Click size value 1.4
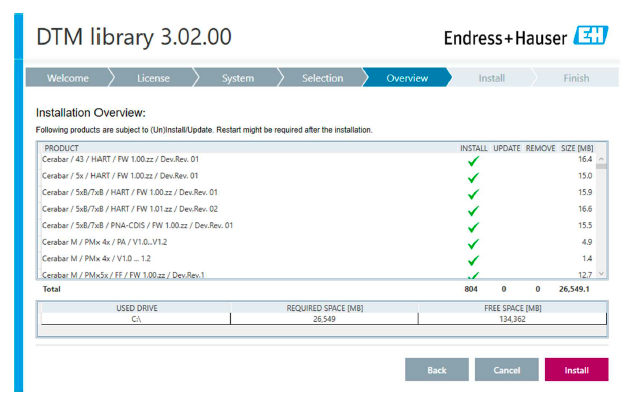 tap(588, 258)
